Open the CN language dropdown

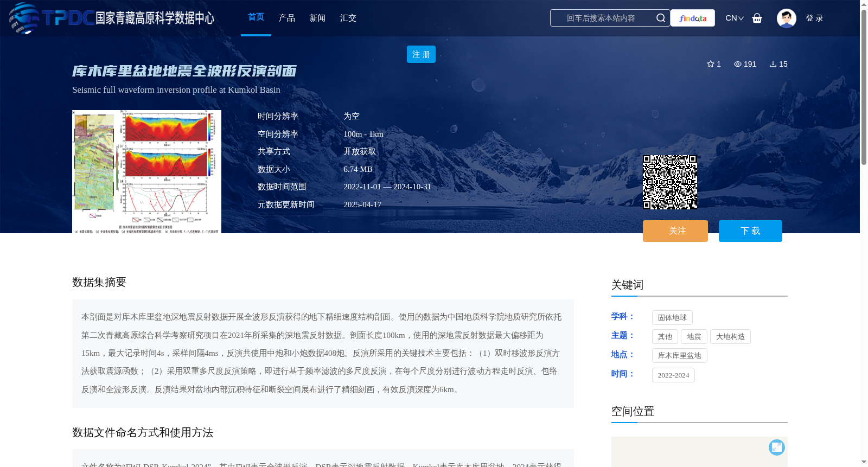(735, 18)
